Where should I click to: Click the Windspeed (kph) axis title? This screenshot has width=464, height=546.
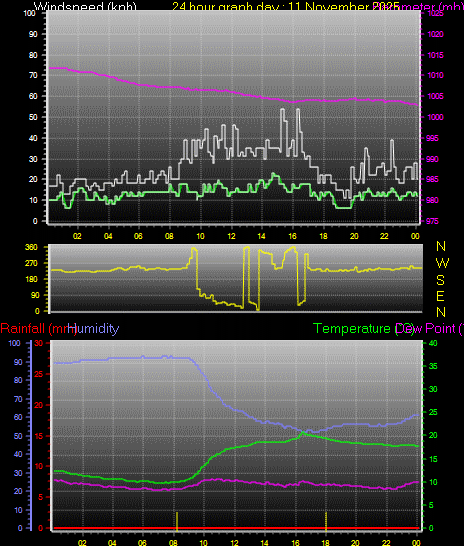coord(85,6)
